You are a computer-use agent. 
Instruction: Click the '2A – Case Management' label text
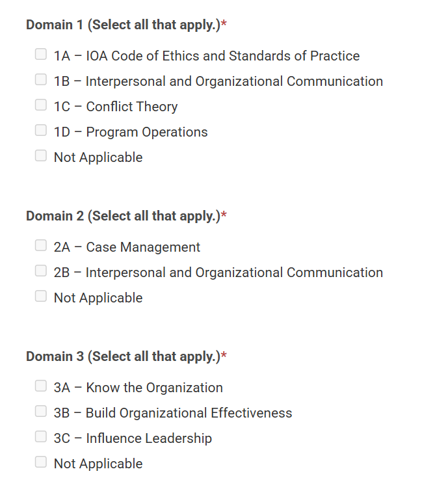coord(127,247)
